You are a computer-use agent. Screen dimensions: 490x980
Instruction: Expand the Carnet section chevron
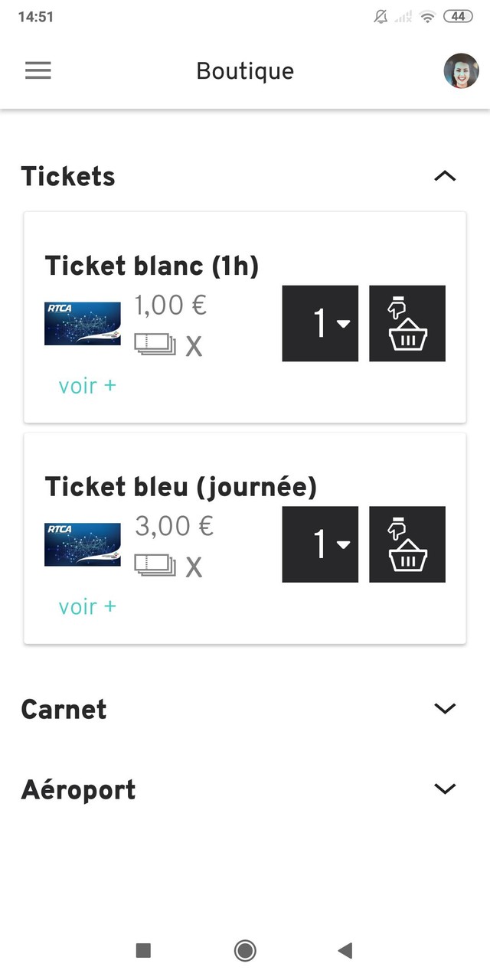[x=445, y=709]
